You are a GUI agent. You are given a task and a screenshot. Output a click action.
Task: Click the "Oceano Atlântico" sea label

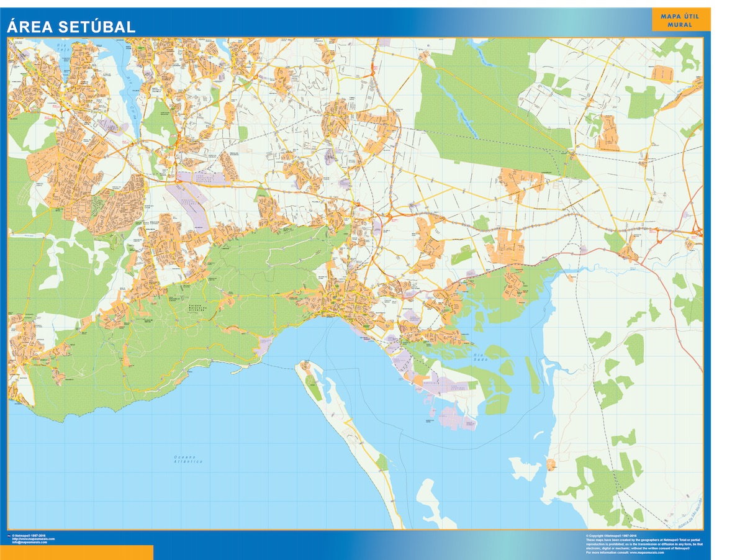(x=189, y=460)
